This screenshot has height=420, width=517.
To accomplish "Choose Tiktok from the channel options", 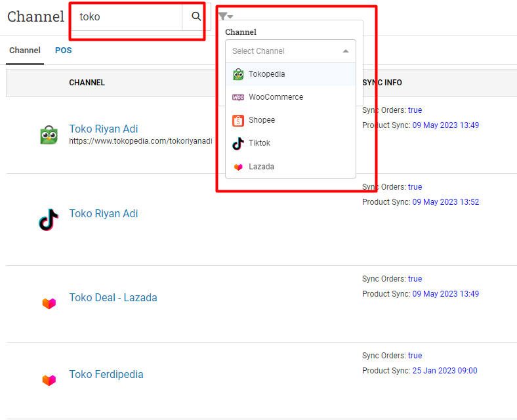I will [x=291, y=143].
